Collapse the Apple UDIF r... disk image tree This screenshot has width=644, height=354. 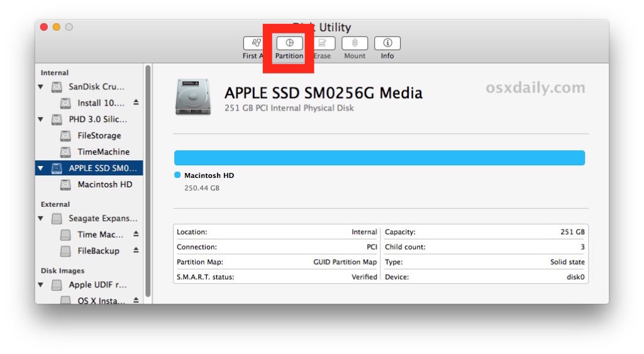tap(41, 285)
